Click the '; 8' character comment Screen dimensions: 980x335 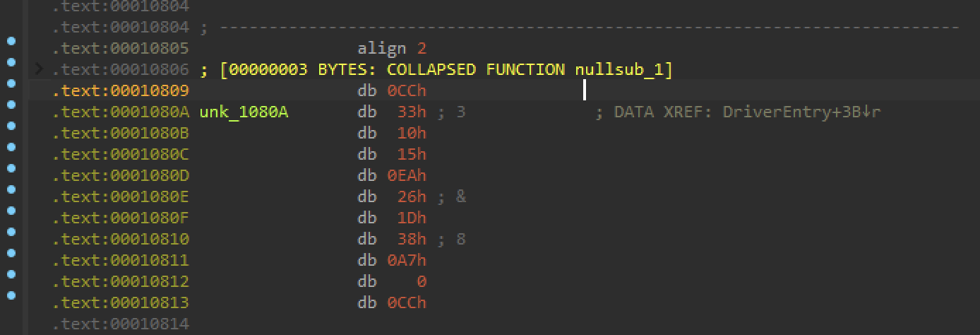[451, 239]
